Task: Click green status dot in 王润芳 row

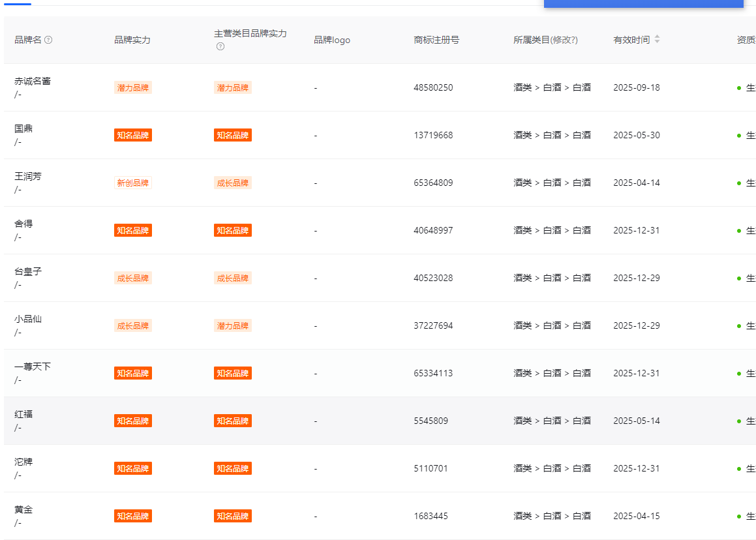Action: tap(739, 183)
